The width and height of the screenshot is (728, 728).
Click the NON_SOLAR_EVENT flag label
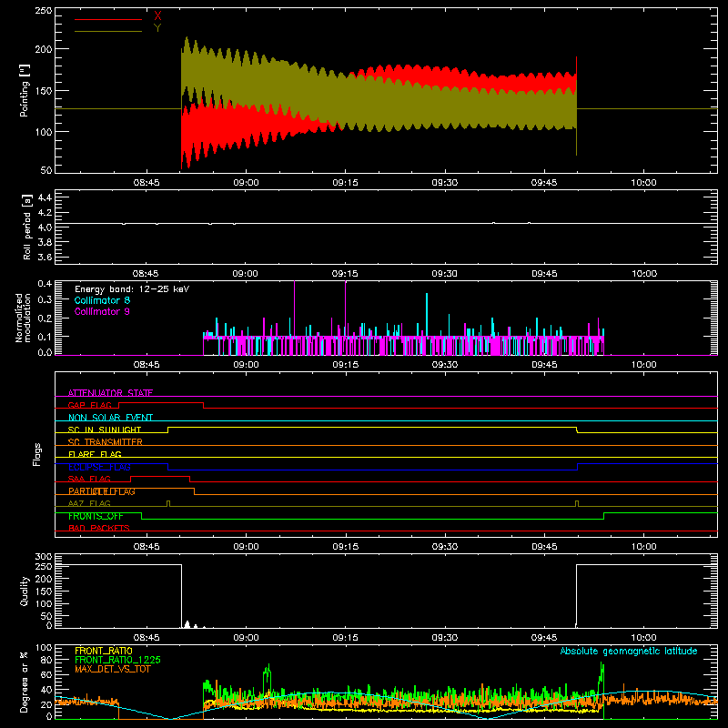click(110, 418)
